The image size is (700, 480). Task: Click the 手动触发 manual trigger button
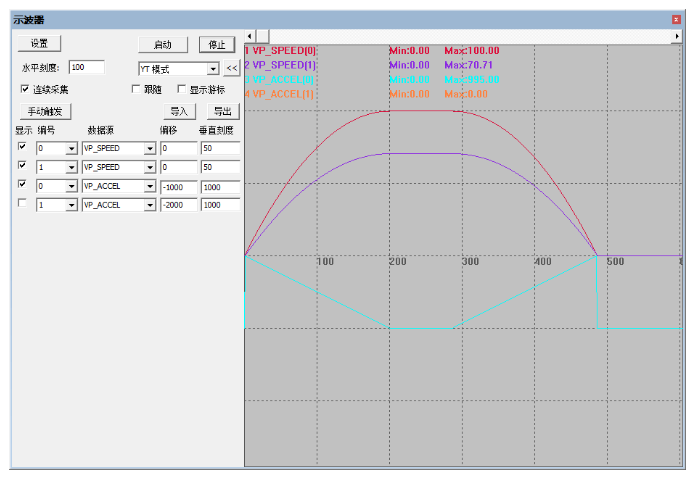tap(46, 111)
